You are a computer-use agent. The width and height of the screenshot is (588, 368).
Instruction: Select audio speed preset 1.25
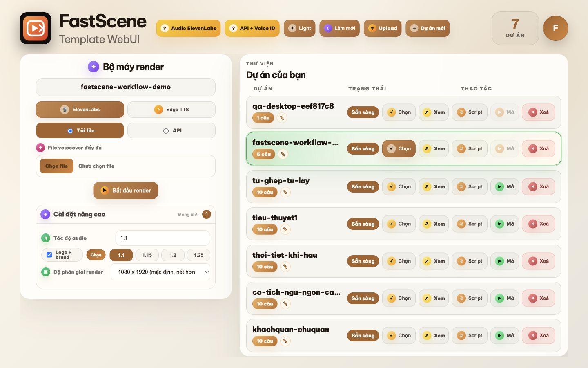coord(199,255)
